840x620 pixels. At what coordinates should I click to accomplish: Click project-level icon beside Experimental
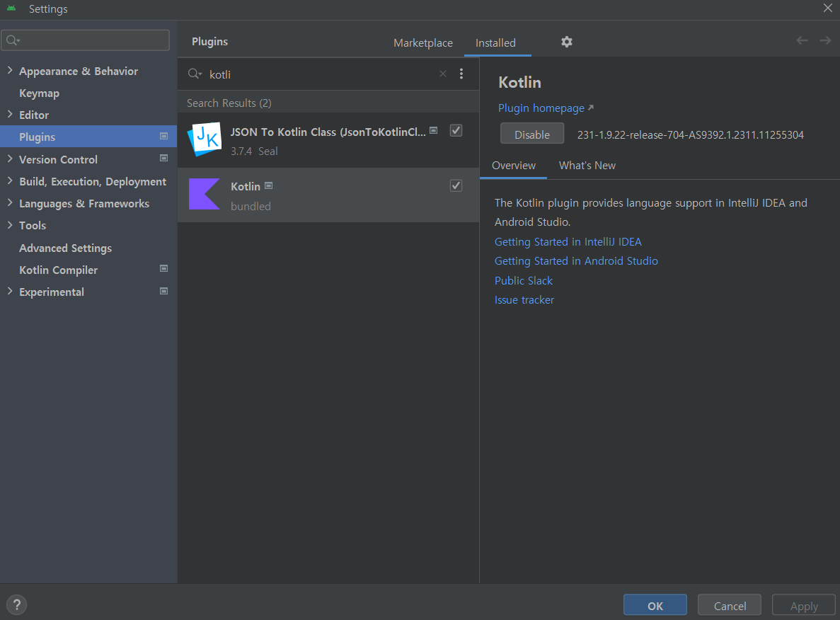pos(164,291)
